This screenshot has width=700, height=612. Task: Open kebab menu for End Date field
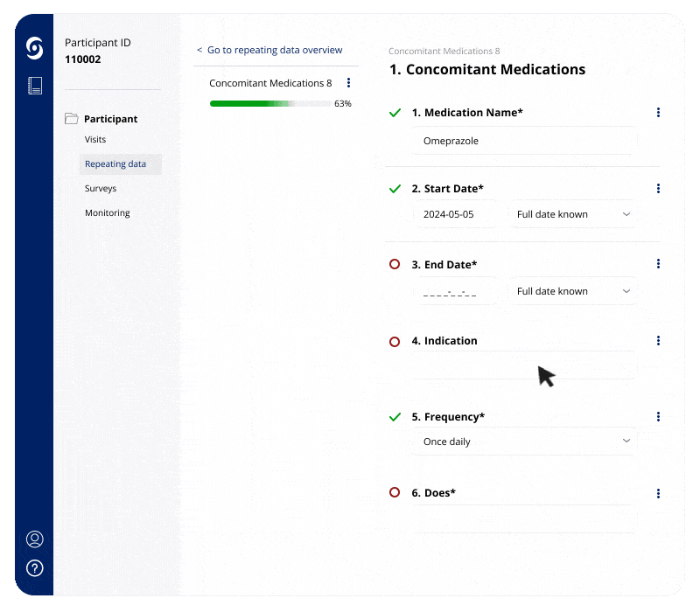click(658, 264)
